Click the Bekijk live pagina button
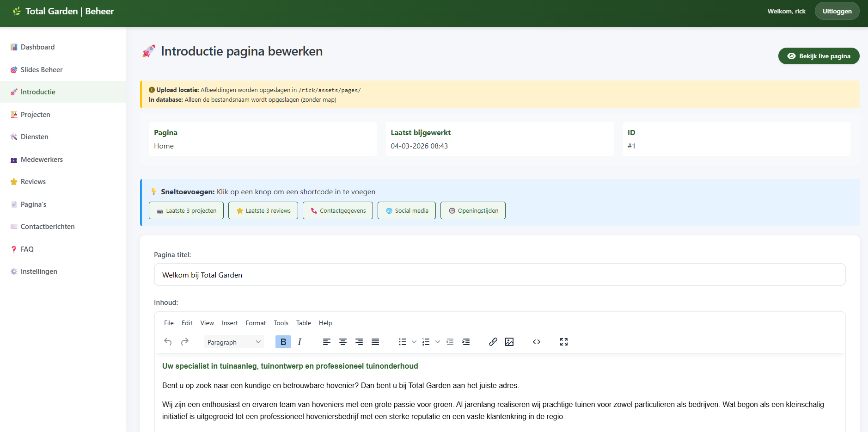The width and height of the screenshot is (868, 432). pos(819,56)
